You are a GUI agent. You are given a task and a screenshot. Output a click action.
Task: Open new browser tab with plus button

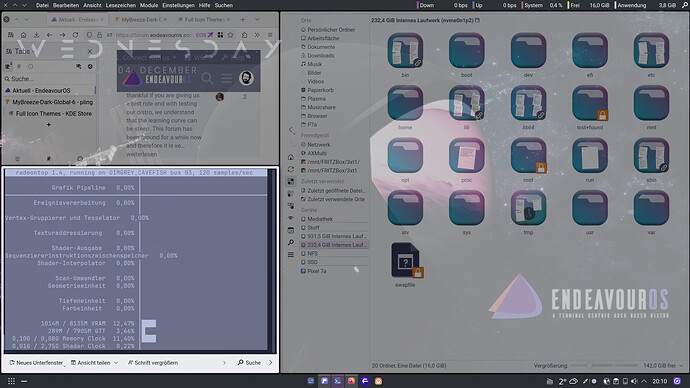(x=242, y=19)
